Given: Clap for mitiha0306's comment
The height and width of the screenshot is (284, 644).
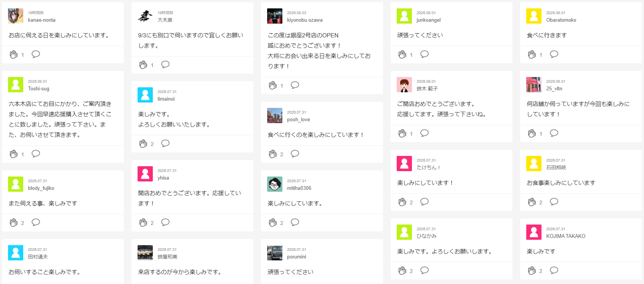Looking at the screenshot, I should click(x=273, y=223).
